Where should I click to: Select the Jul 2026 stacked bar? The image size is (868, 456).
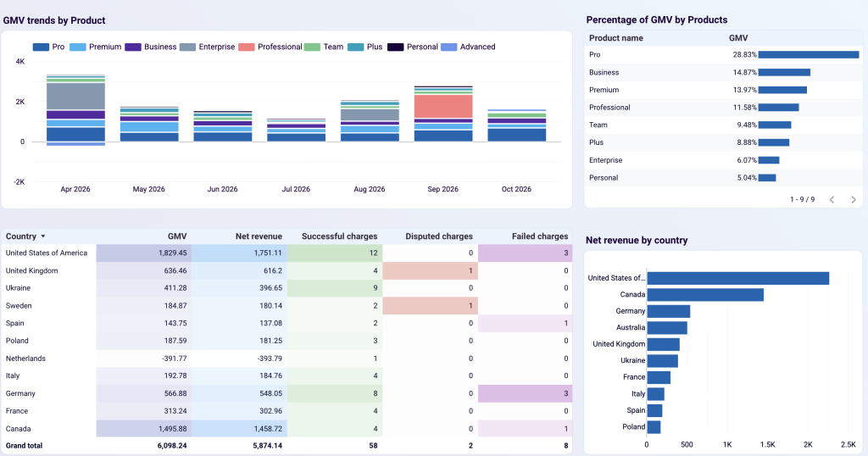click(x=296, y=130)
